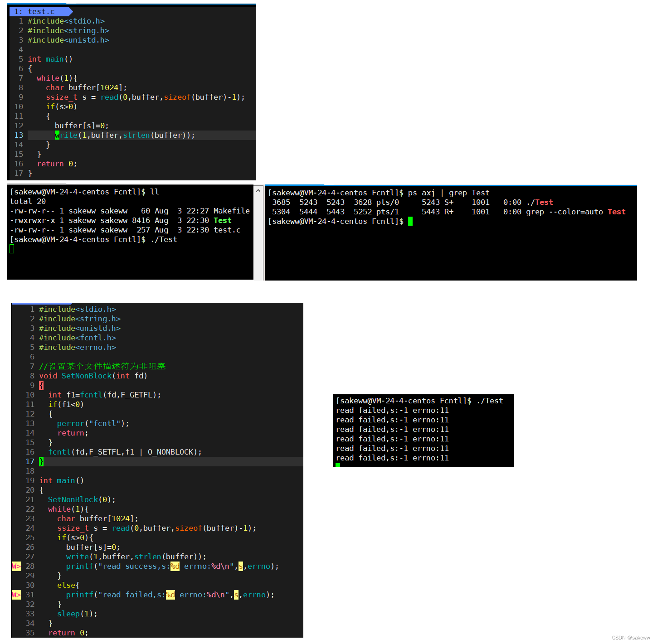Click the "pts/0" terminal column value
This screenshot has height=644, width=657.
[388, 202]
